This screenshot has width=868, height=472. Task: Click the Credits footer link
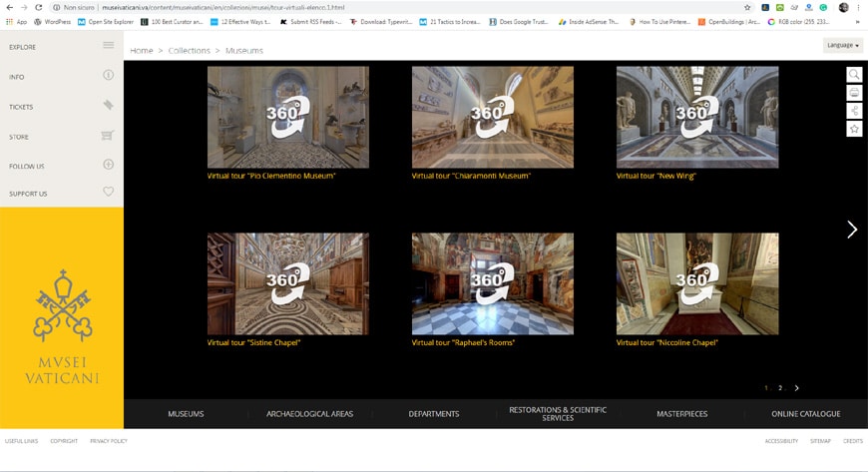point(853,441)
